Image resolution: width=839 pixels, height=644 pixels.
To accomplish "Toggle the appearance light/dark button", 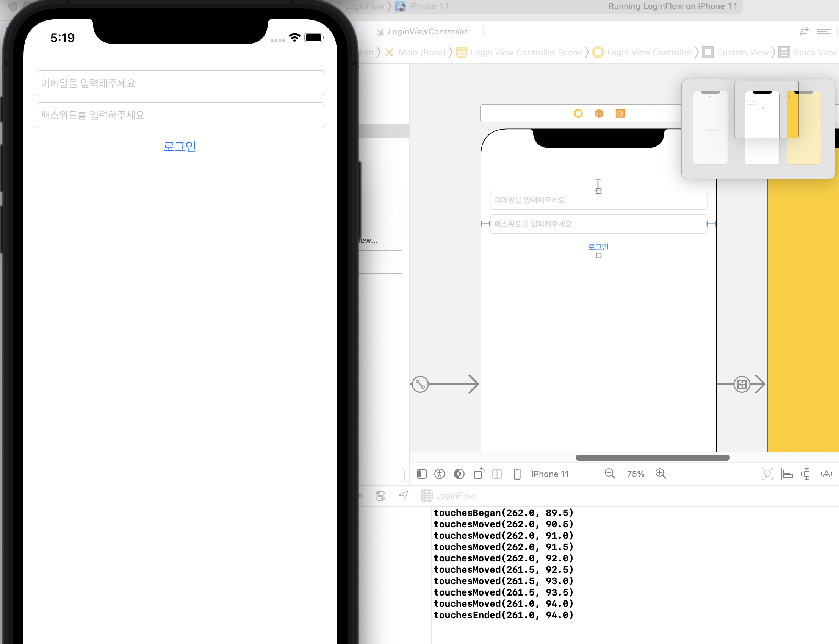I will click(459, 474).
